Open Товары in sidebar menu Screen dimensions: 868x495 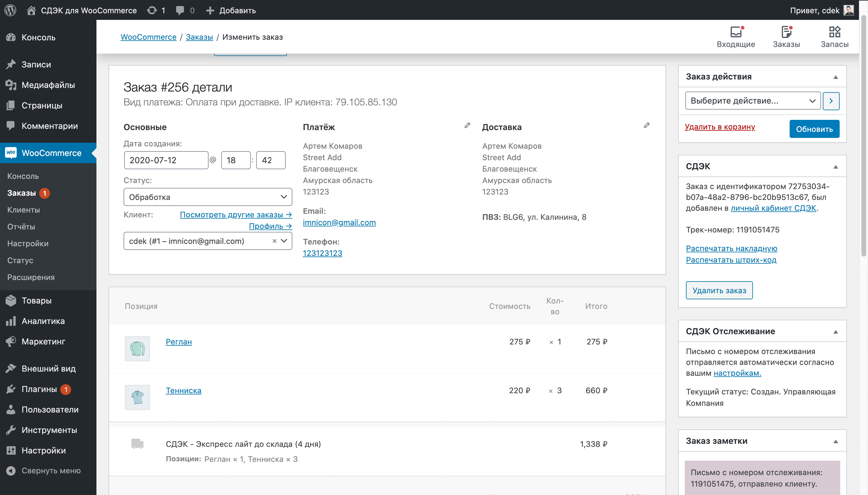36,300
